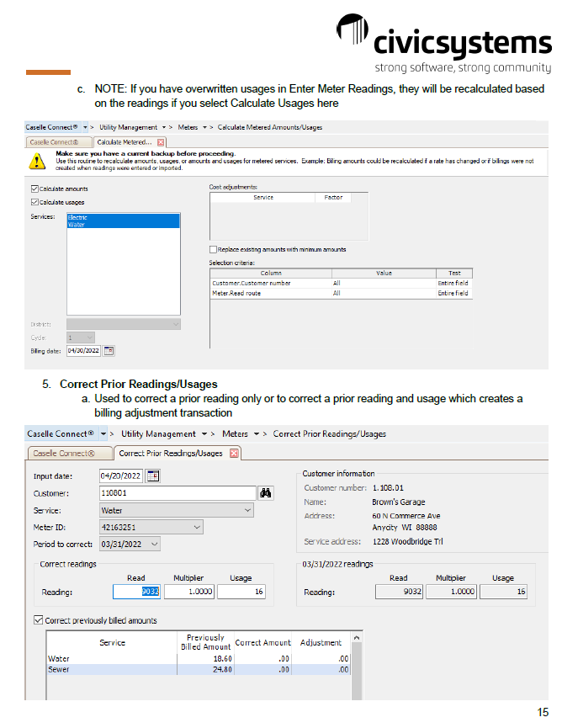Open the Billing date calendar icon

click(x=109, y=351)
